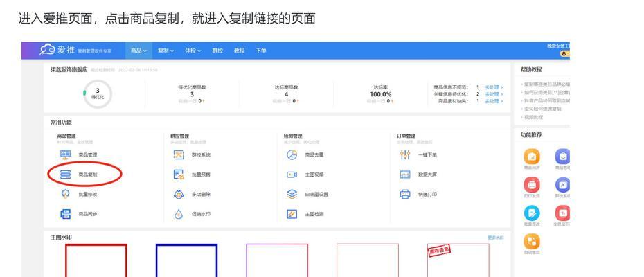Open the 批量修改 function in 常用功能
Image resolution: width=644 pixels, height=277 pixels.
(79, 195)
